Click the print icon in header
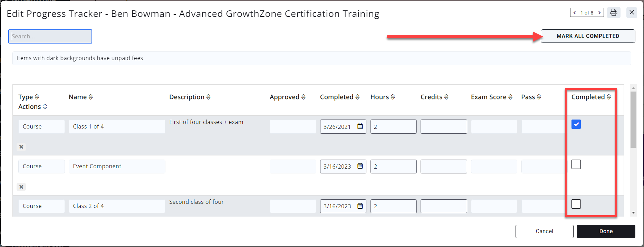This screenshot has width=644, height=247. (614, 12)
